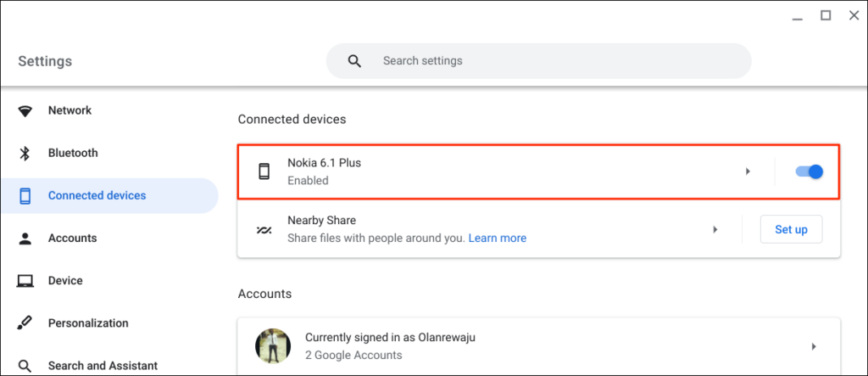Click the Network Wi-Fi icon in sidebar
The width and height of the screenshot is (868, 376).
click(25, 111)
